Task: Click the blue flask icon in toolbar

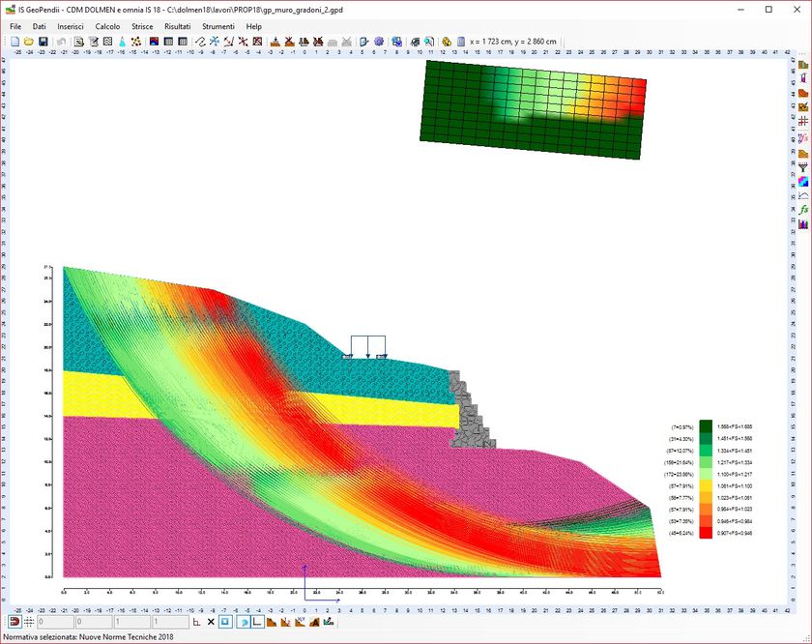Action: tap(122, 42)
